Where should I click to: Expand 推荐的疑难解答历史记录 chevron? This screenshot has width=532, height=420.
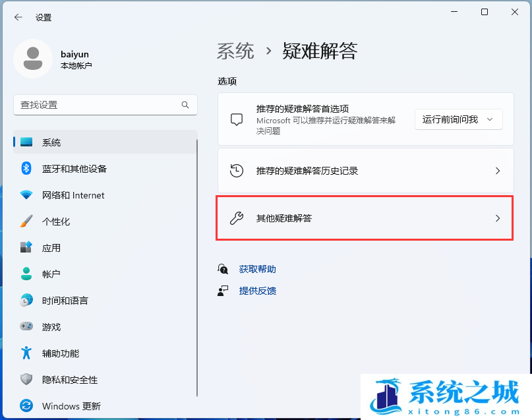pos(498,171)
